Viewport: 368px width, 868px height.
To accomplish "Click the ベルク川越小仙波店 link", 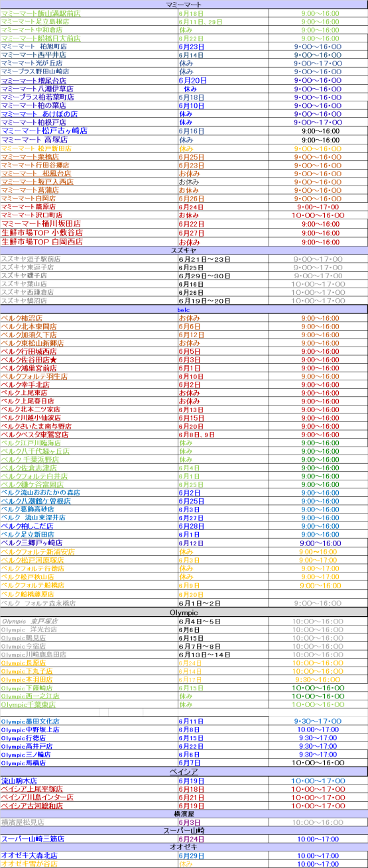I will 31,418.
